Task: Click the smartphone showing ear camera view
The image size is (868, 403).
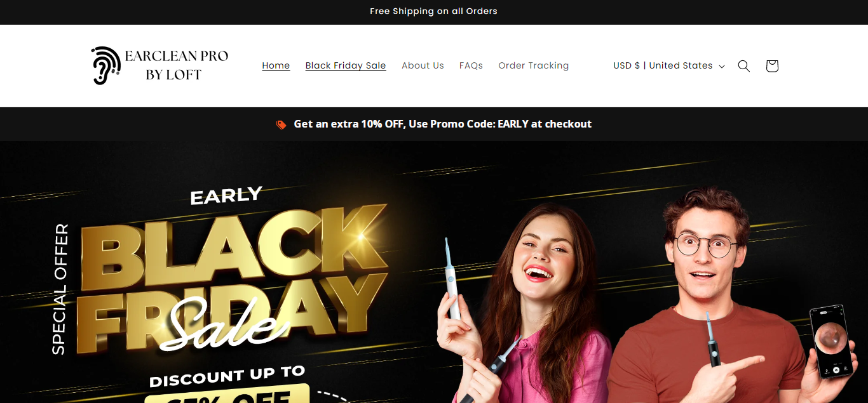Action: pyautogui.click(x=831, y=341)
